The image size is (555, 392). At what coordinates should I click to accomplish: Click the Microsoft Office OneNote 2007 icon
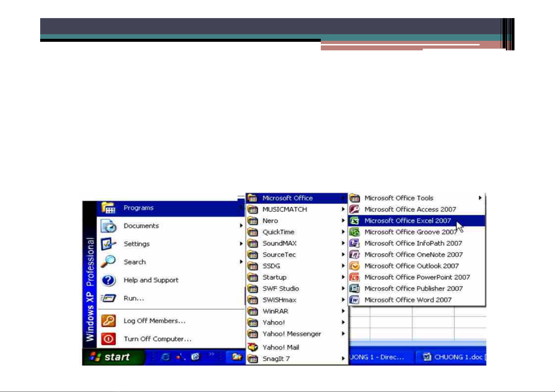tap(354, 254)
